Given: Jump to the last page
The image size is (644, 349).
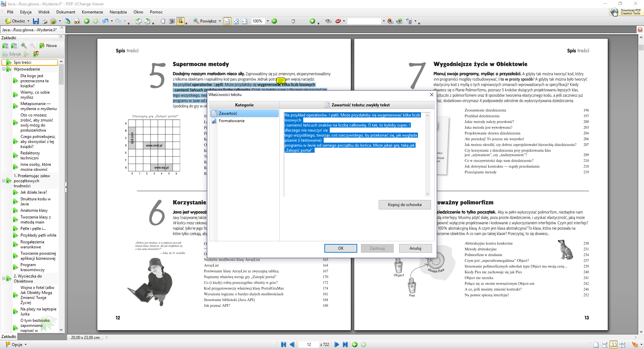Looking at the screenshot, I should point(345,344).
